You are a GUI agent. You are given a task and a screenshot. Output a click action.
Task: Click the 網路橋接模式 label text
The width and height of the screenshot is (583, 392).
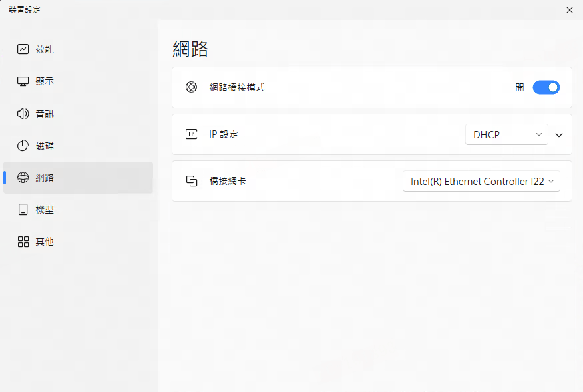[x=237, y=87]
